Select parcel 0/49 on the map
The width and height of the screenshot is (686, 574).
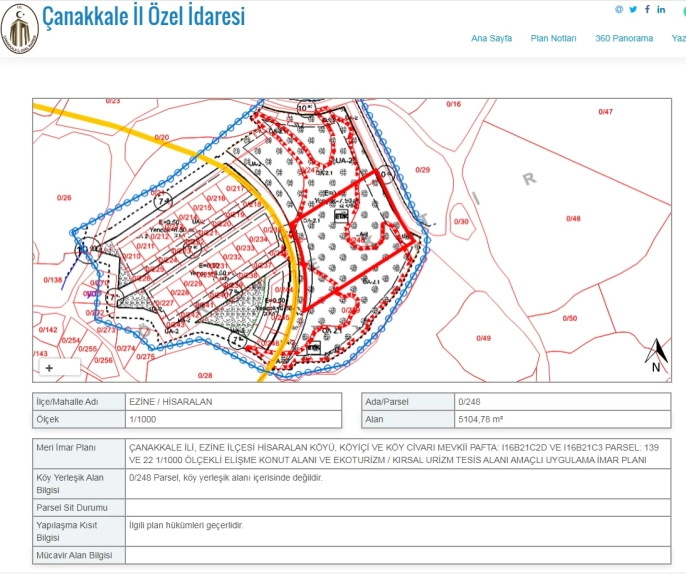coord(484,339)
